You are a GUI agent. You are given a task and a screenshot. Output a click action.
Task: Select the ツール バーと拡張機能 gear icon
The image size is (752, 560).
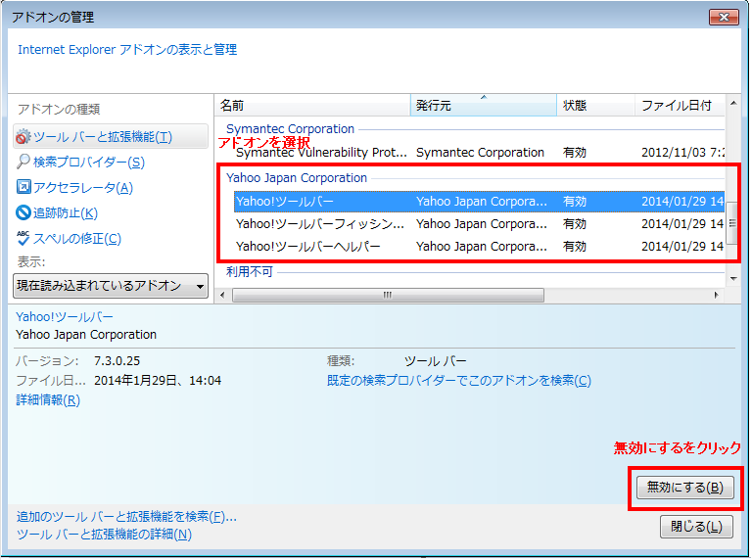tap(23, 137)
